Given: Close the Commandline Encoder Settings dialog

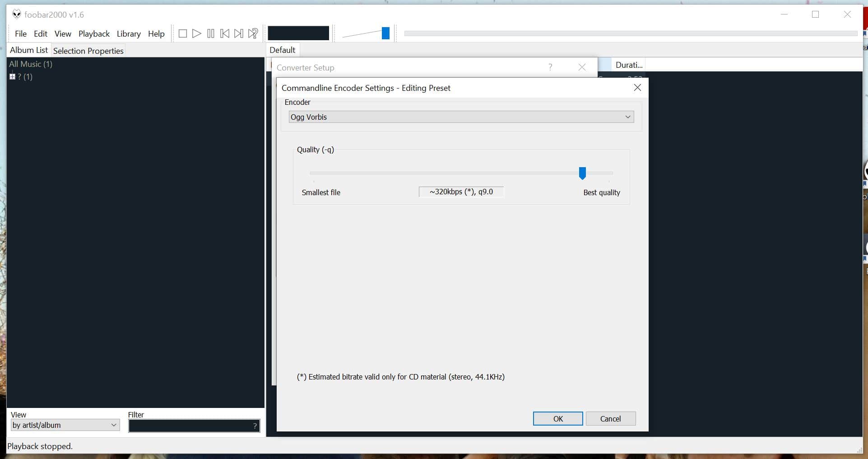Looking at the screenshot, I should coord(637,88).
